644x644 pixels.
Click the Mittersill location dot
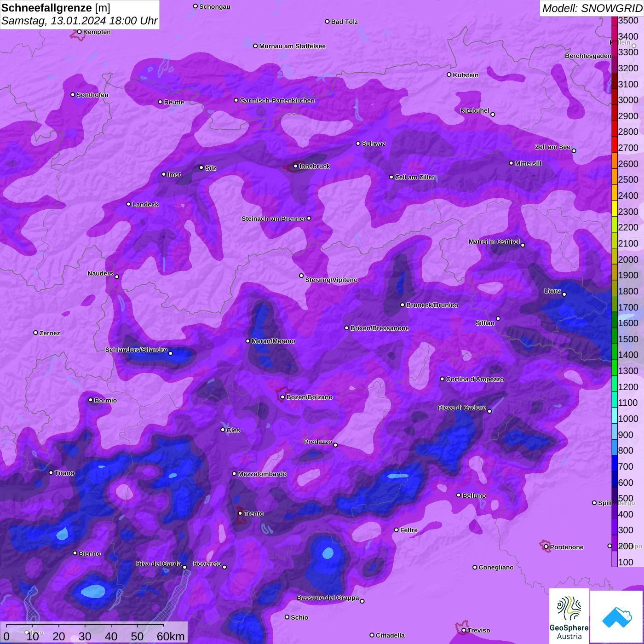click(511, 163)
